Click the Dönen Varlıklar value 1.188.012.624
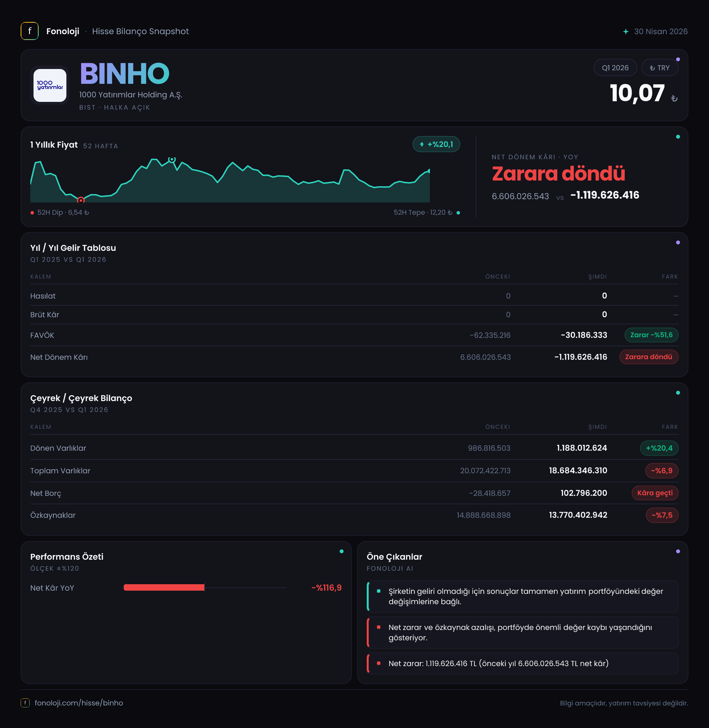709x728 pixels. click(582, 448)
